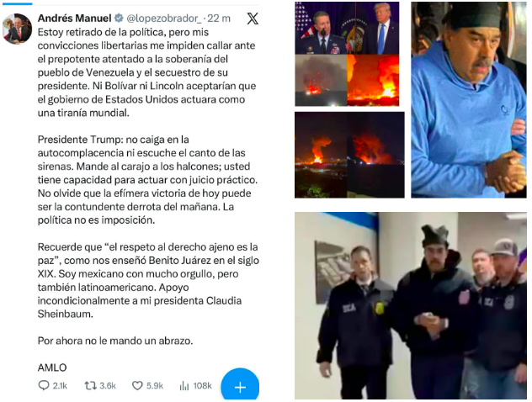Click the 22 m timestamp
This screenshot has height=402, width=532.
pos(219,19)
